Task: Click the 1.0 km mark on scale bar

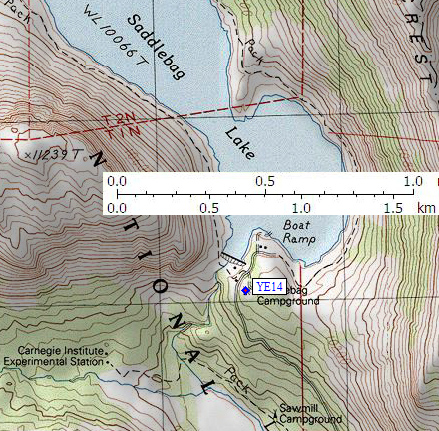Action: click(301, 209)
